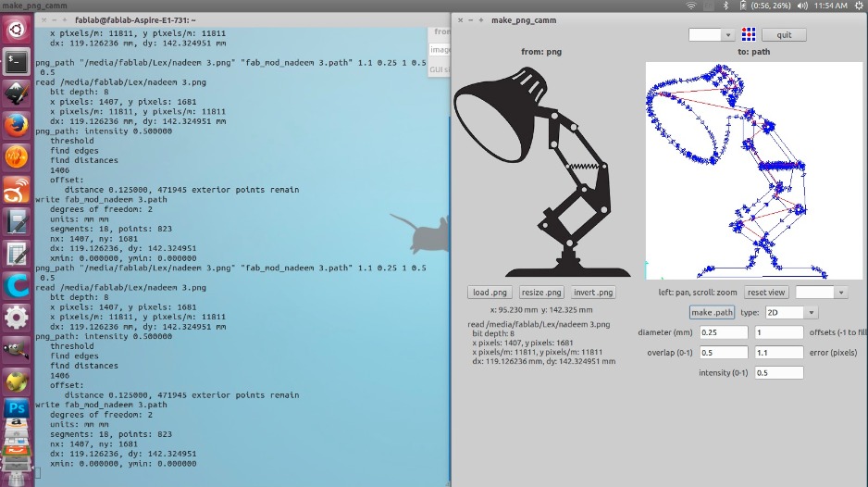Open the yellow sphere application icon
868x487 pixels.
16,382
